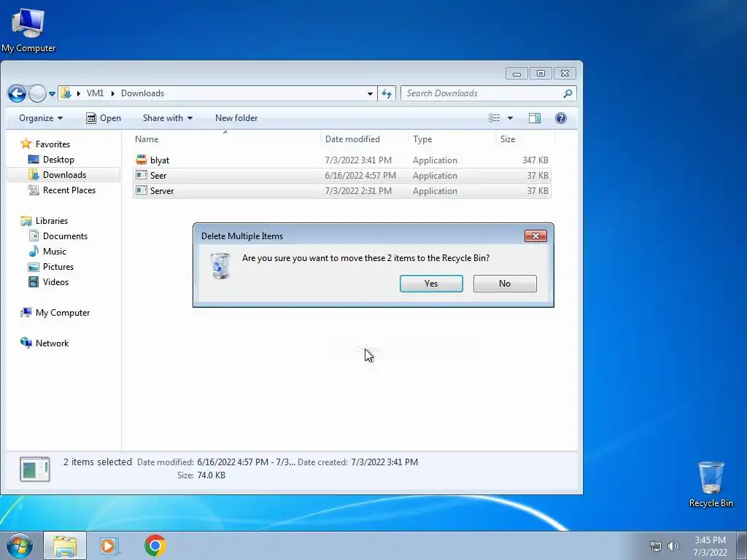Click Open in the toolbar
747x560 pixels.
coord(104,118)
